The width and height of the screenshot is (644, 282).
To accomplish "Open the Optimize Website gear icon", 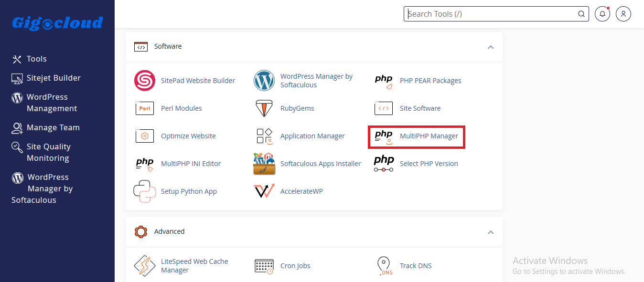I will (144, 136).
